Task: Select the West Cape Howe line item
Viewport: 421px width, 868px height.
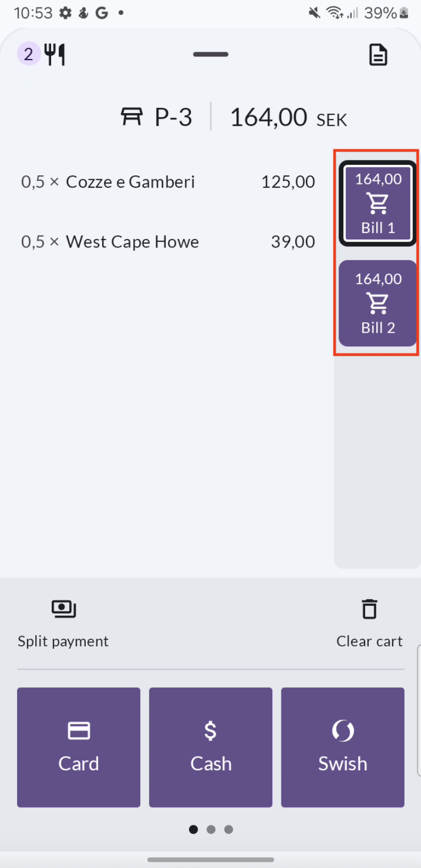Action: pos(168,242)
